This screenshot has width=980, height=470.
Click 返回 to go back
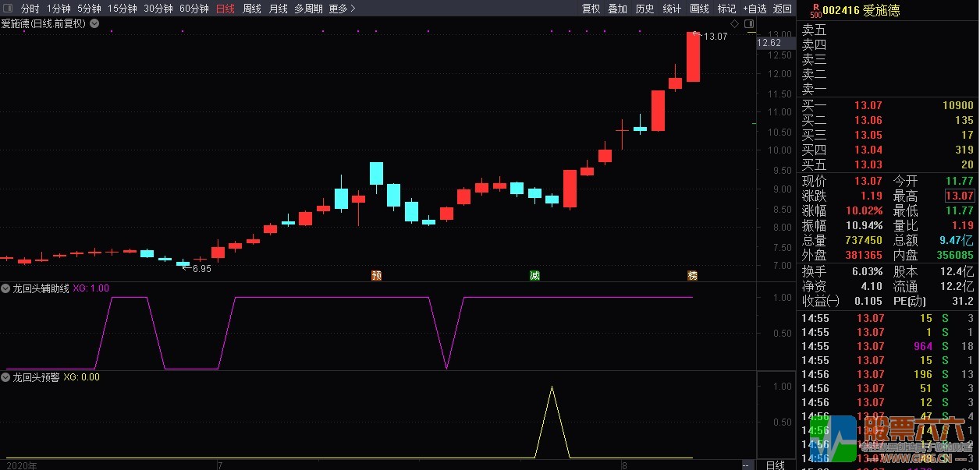(x=783, y=9)
